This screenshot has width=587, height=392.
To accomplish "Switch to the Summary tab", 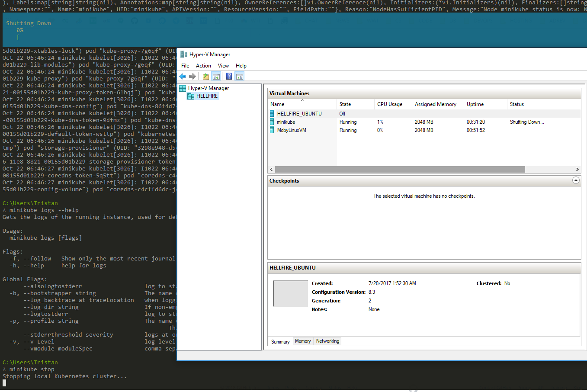I will click(280, 342).
